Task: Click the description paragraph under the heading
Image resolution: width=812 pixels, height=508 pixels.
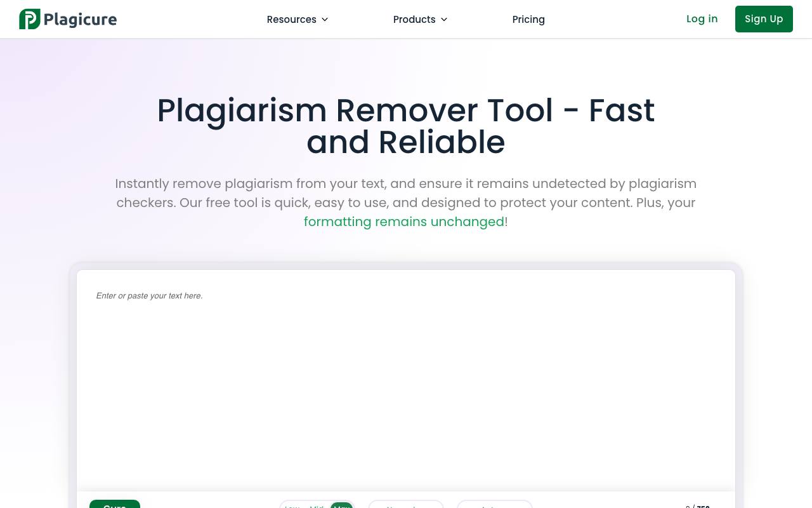Action: point(406,203)
